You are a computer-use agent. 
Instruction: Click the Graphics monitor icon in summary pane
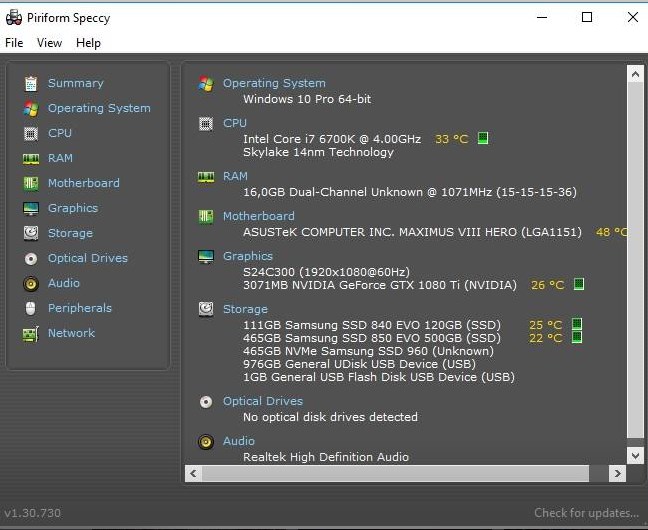pyautogui.click(x=206, y=257)
